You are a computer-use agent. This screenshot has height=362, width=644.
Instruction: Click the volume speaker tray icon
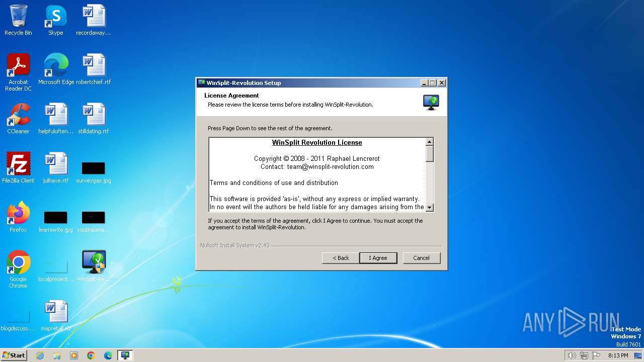[572, 355]
